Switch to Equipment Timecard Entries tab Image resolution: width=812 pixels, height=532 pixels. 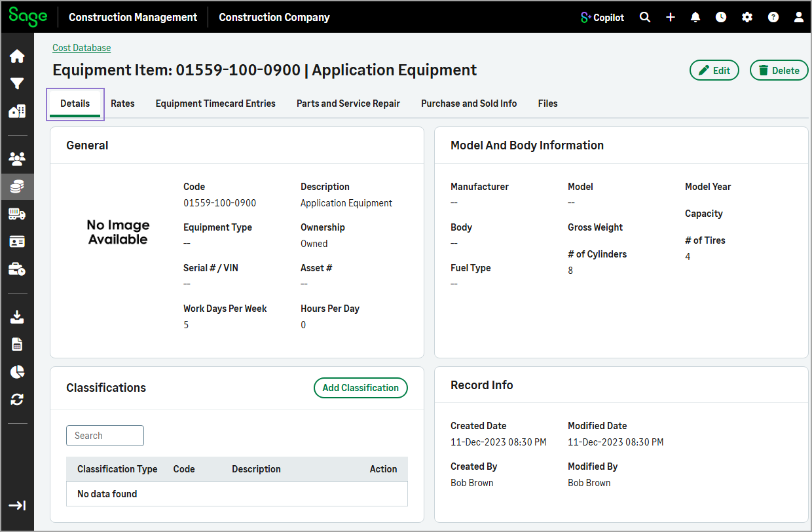(215, 104)
